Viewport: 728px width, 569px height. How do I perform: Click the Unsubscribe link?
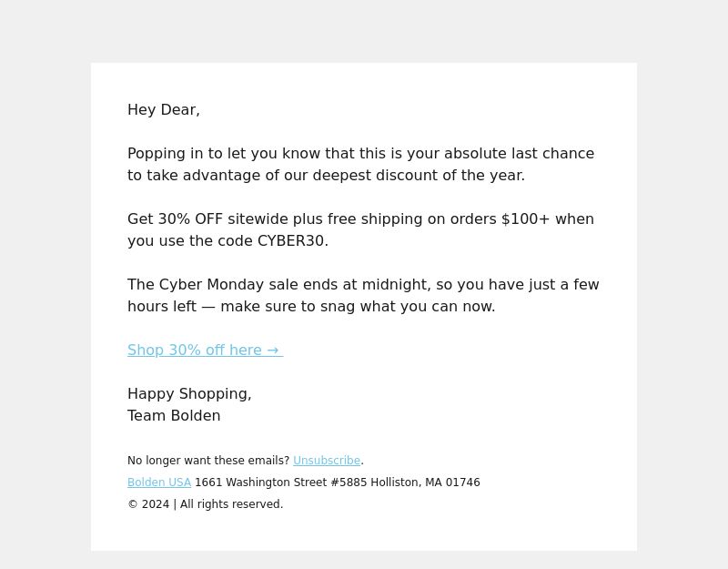(327, 461)
